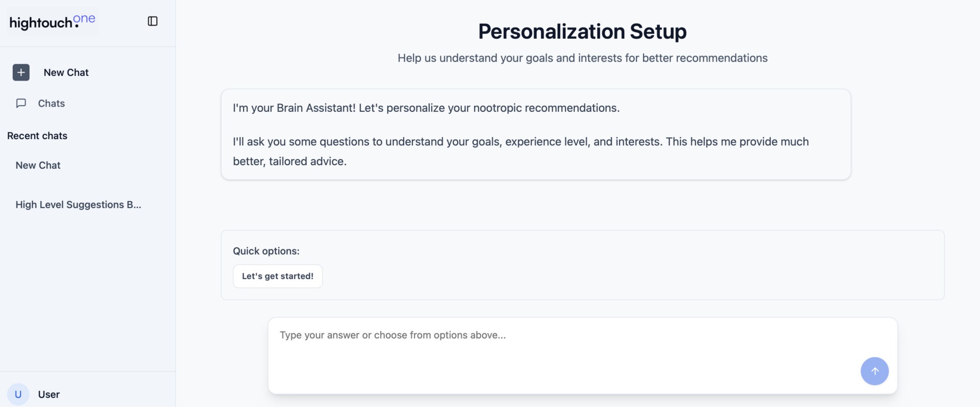980x407 pixels.
Task: Start a chat via New Chat label
Action: pyautogui.click(x=66, y=72)
